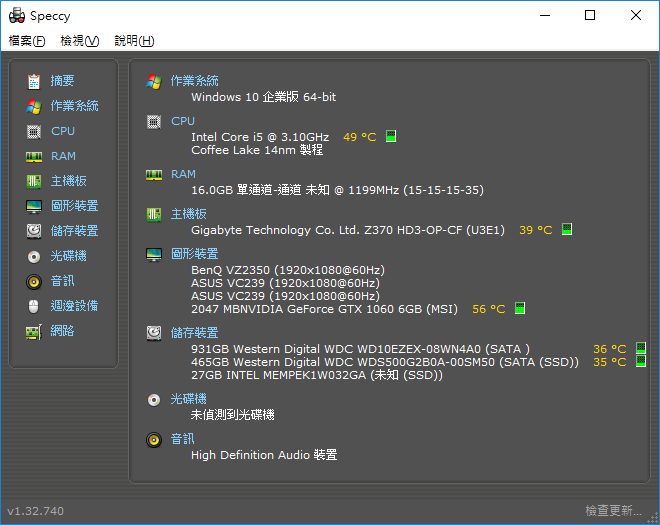
Task: Click the 圖形裝置 heading link in summary
Action: coord(194,254)
